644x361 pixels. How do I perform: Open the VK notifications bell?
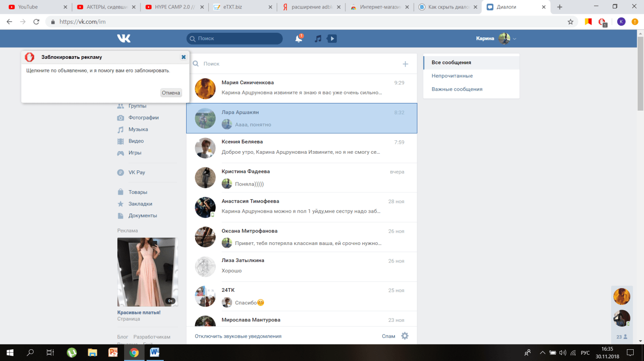click(x=299, y=39)
